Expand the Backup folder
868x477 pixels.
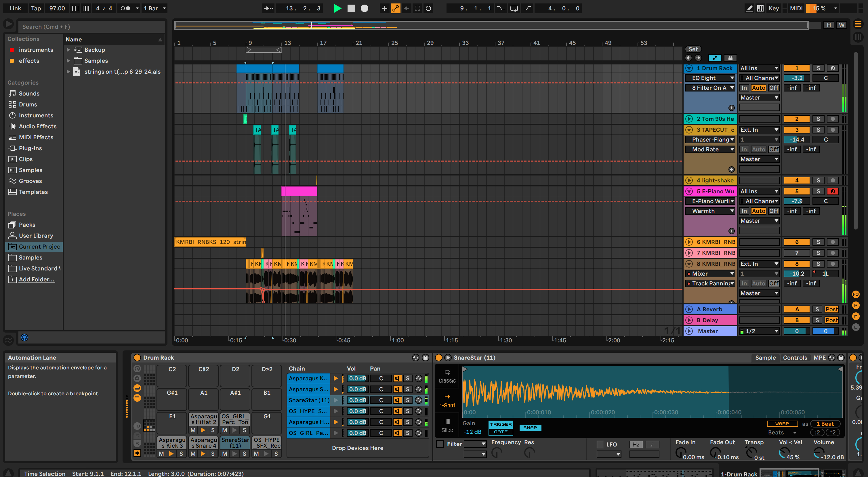pyautogui.click(x=68, y=50)
